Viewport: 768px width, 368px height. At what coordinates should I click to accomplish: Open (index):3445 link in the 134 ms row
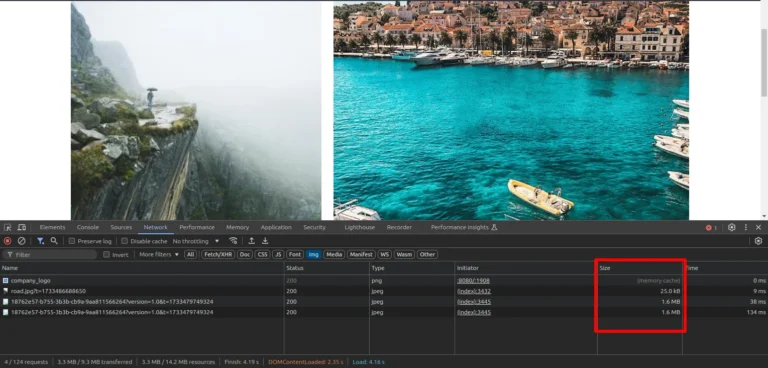click(x=474, y=312)
